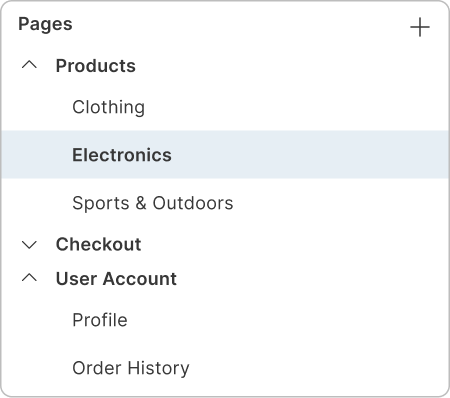Select the Products group label
The image size is (450, 398).
point(96,66)
